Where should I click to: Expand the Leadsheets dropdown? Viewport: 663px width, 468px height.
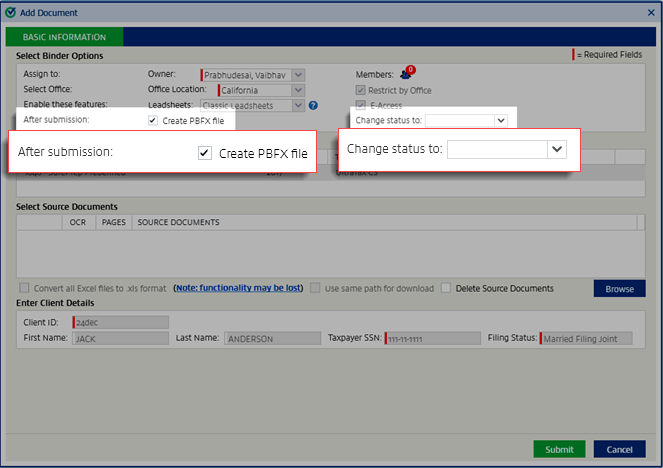point(298,105)
